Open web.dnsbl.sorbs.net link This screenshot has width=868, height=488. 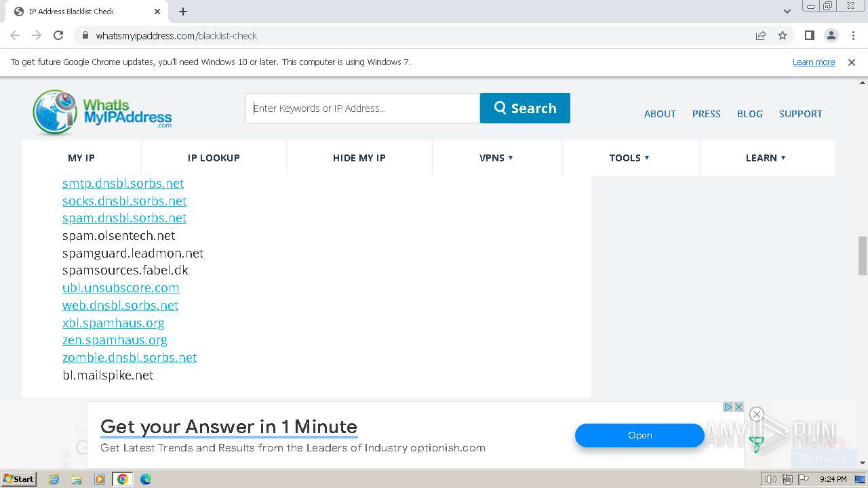pos(120,306)
